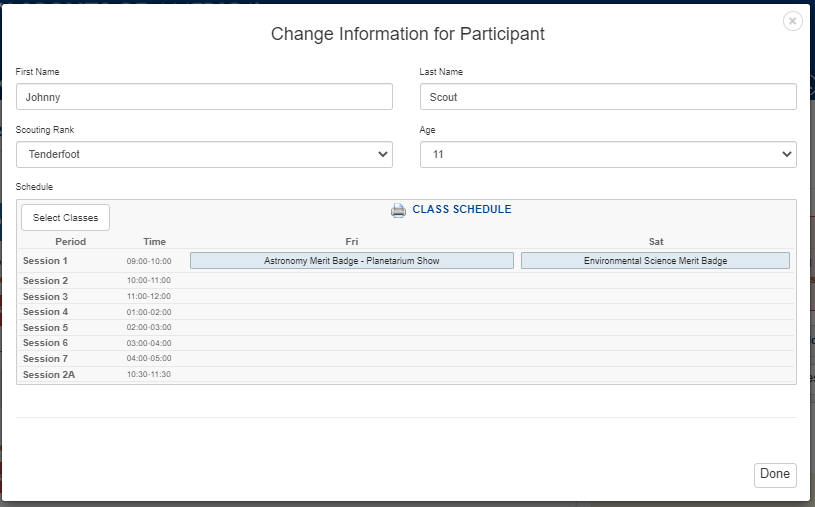Click the Time column header
This screenshot has height=507, width=815.
pyautogui.click(x=154, y=242)
